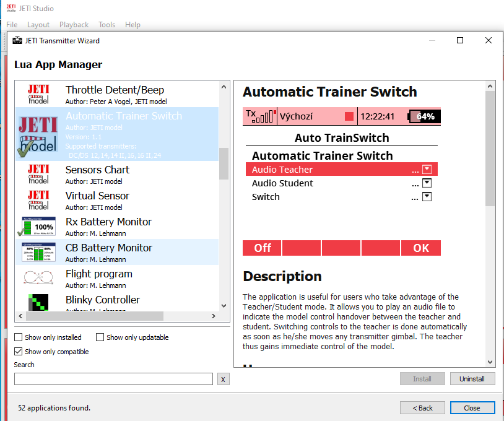Open the Layout menu
Viewport: 504px width, 421px height.
38,25
